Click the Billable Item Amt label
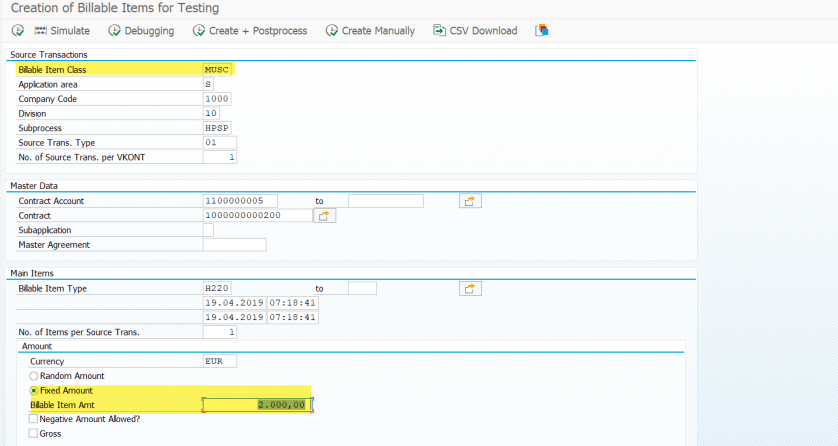This screenshot has height=446, width=838. coord(62,405)
